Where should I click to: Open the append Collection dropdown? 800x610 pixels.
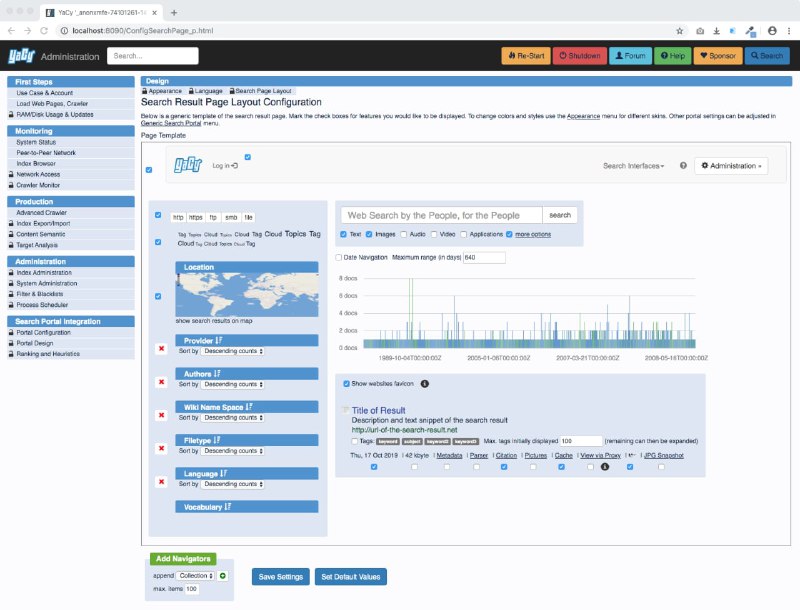197,576
